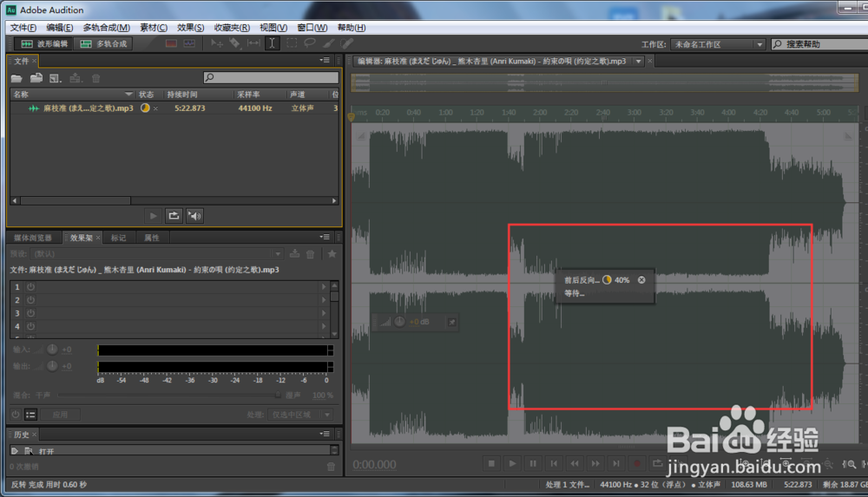Click the favorite star icon

tap(332, 253)
